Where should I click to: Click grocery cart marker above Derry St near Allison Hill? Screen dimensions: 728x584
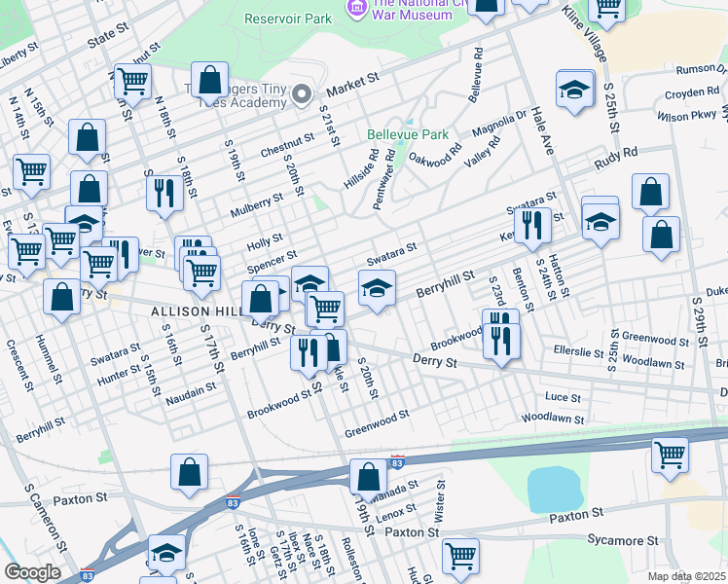pyautogui.click(x=325, y=312)
